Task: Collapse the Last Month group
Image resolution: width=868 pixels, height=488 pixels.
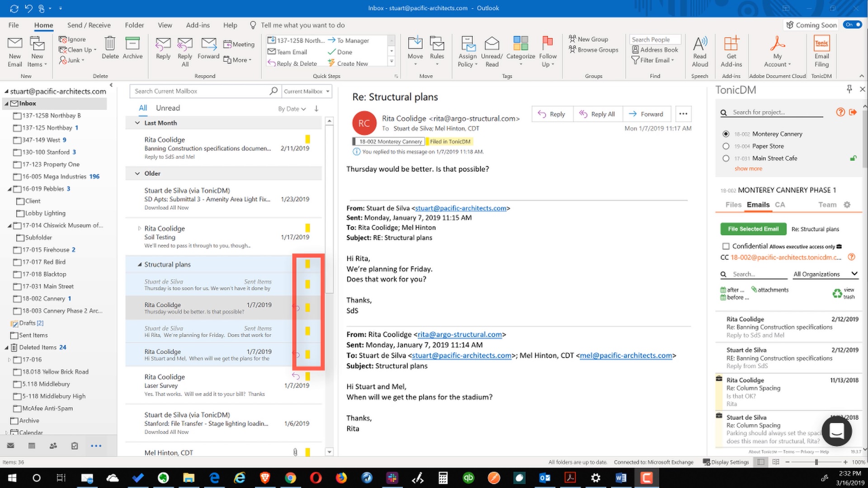Action: [137, 123]
